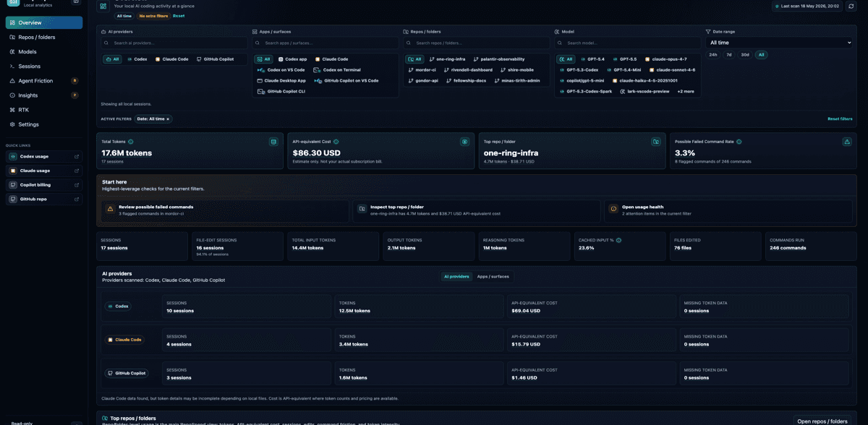This screenshot has width=868, height=425.
Task: Toggle the Codex AI provider filter
Action: pyautogui.click(x=137, y=59)
